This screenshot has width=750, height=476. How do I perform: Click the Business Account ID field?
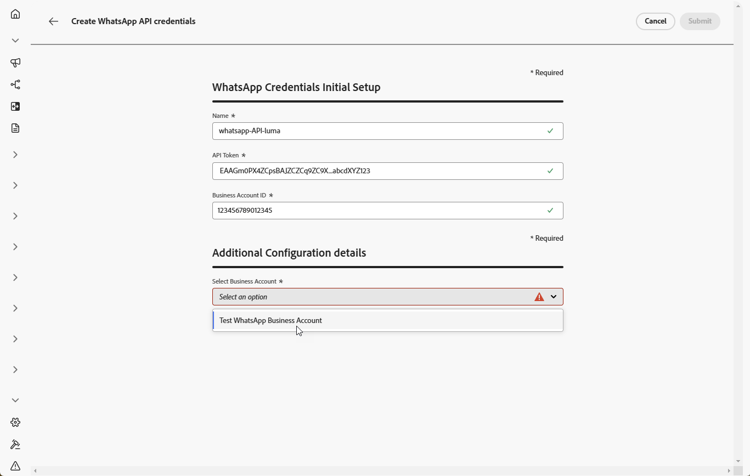click(380, 211)
